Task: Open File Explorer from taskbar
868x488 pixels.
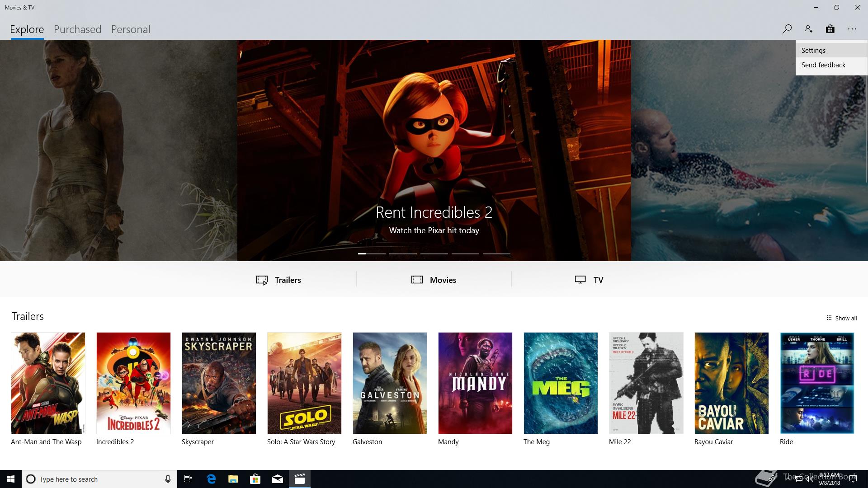Action: pos(233,479)
